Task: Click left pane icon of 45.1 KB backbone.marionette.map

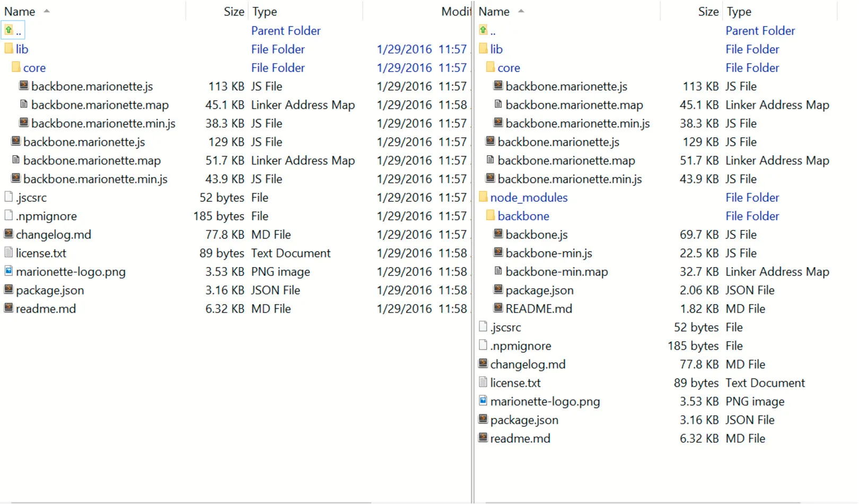Action: 24,104
